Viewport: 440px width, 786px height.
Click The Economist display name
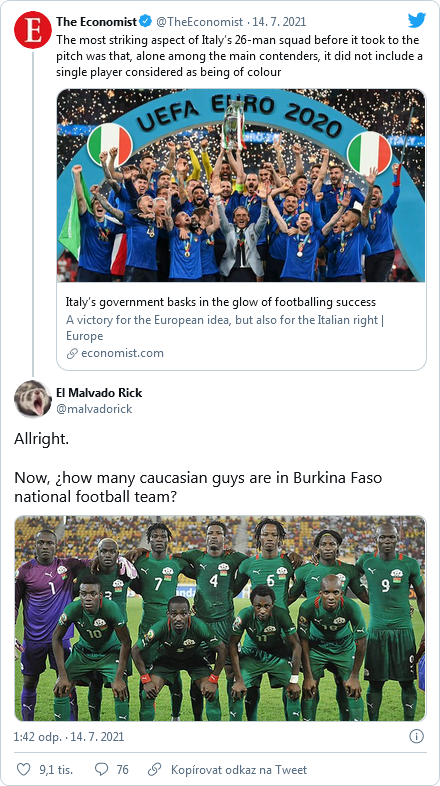pyautogui.click(x=96, y=22)
